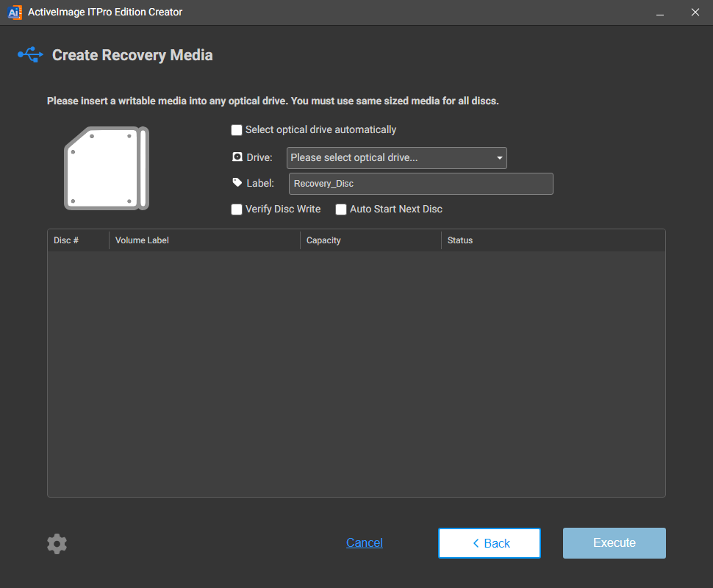Viewport: 713px width, 588px height.
Task: Go back with the Back button
Action: tap(490, 543)
